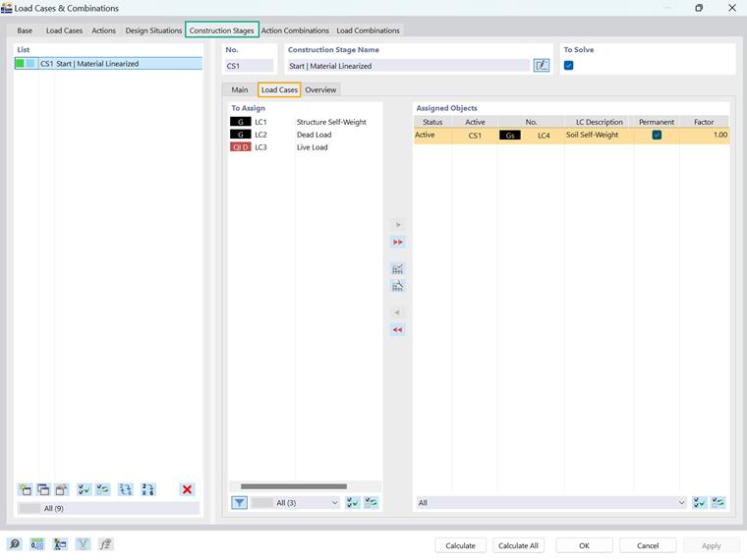The image size is (747, 560).
Task: Click the renumber arrows icon under List
Action: (125, 489)
